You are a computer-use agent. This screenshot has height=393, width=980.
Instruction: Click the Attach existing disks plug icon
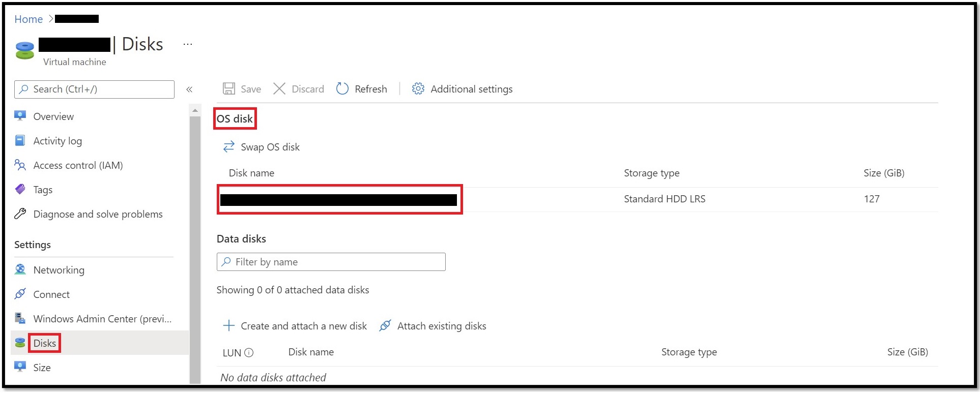385,326
